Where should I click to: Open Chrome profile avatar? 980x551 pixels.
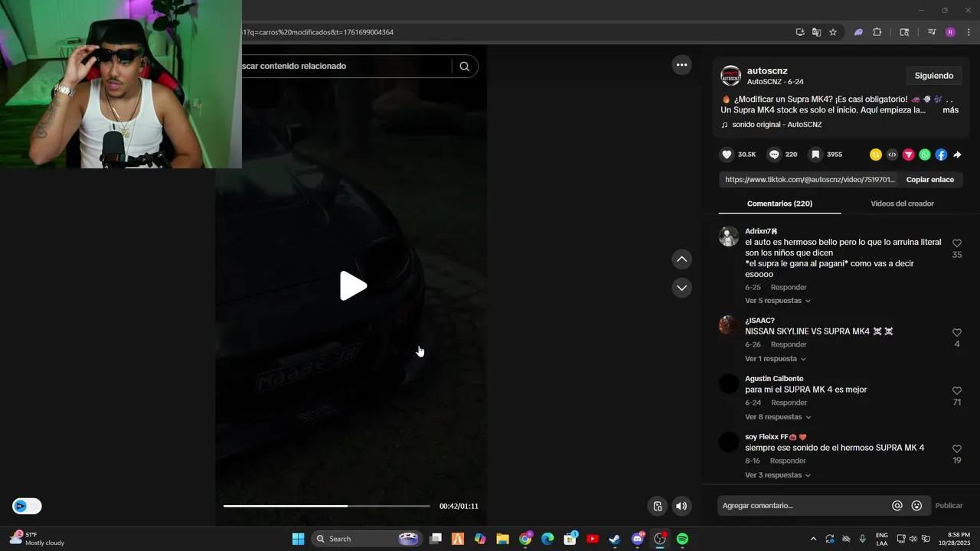coord(950,32)
